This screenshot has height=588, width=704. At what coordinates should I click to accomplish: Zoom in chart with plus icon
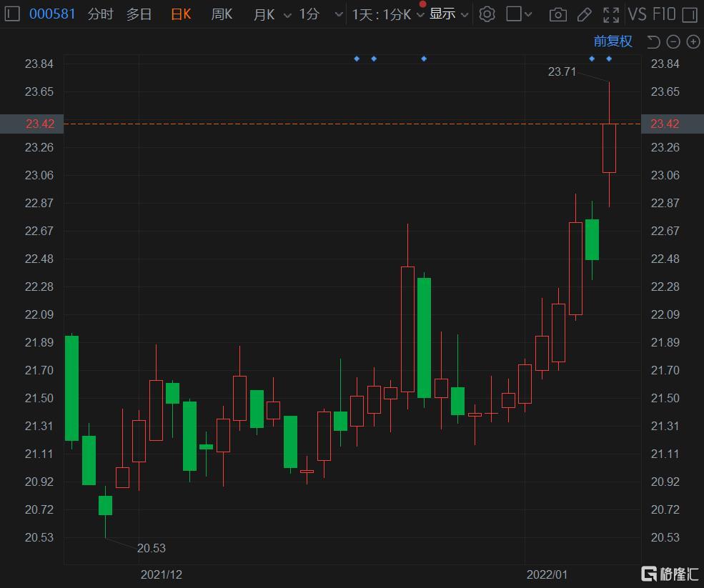693,42
